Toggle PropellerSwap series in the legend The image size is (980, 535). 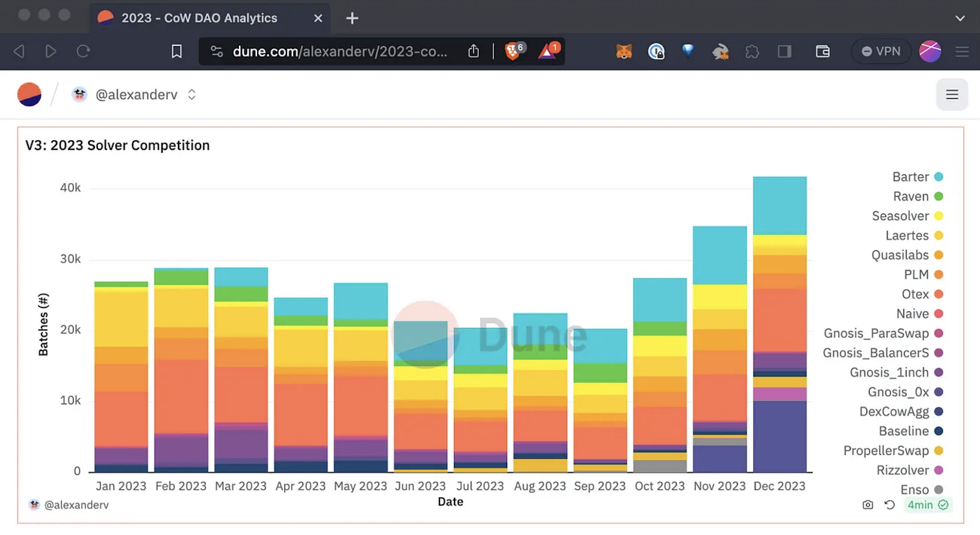pyautogui.click(x=893, y=451)
